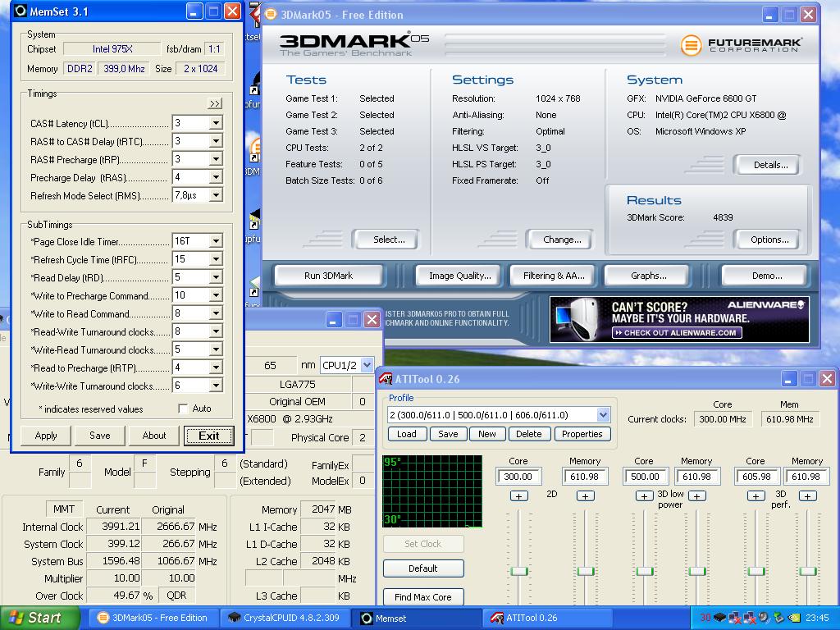The height and width of the screenshot is (630, 840).
Task: Open the RAS# Precharge (tRP) dropdown
Action: [216, 159]
